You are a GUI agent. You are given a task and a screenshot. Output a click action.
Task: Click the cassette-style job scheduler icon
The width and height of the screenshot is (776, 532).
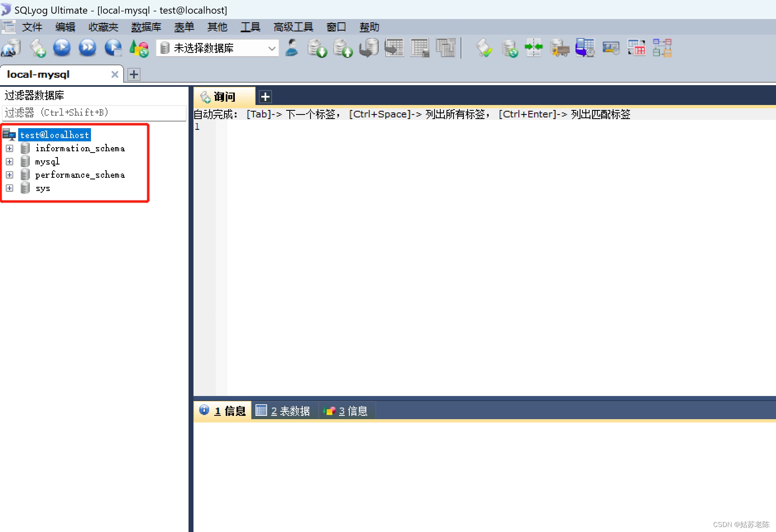coord(611,48)
